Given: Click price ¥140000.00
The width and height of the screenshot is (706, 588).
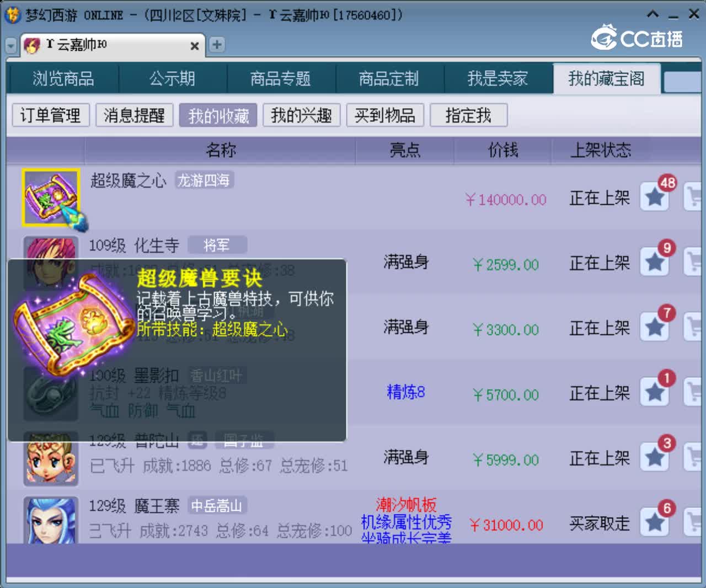Looking at the screenshot, I should pos(506,199).
